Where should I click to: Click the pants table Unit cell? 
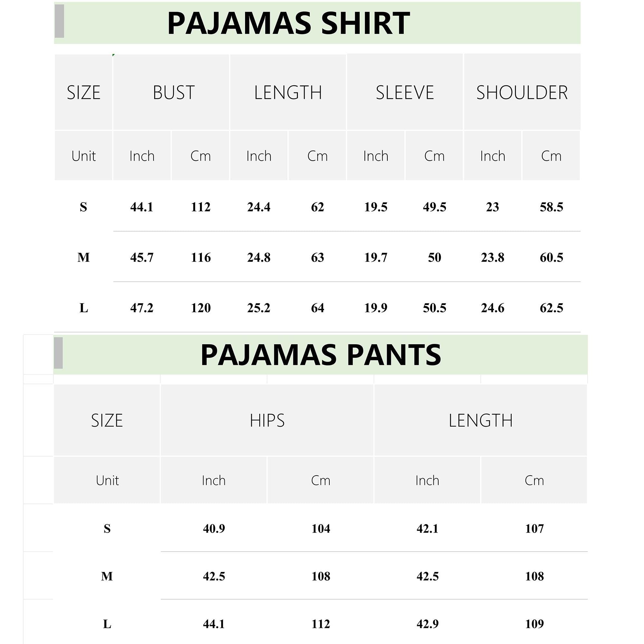[x=107, y=480]
